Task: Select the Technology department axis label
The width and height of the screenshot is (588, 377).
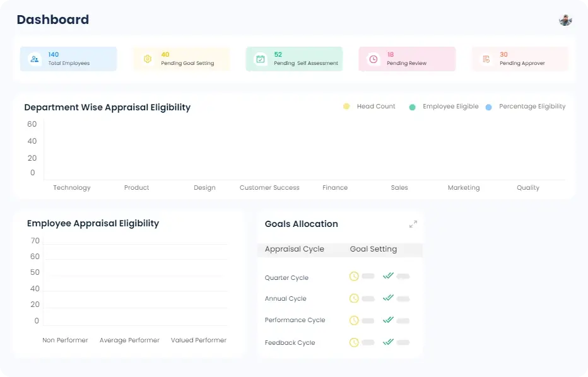Action: click(72, 188)
